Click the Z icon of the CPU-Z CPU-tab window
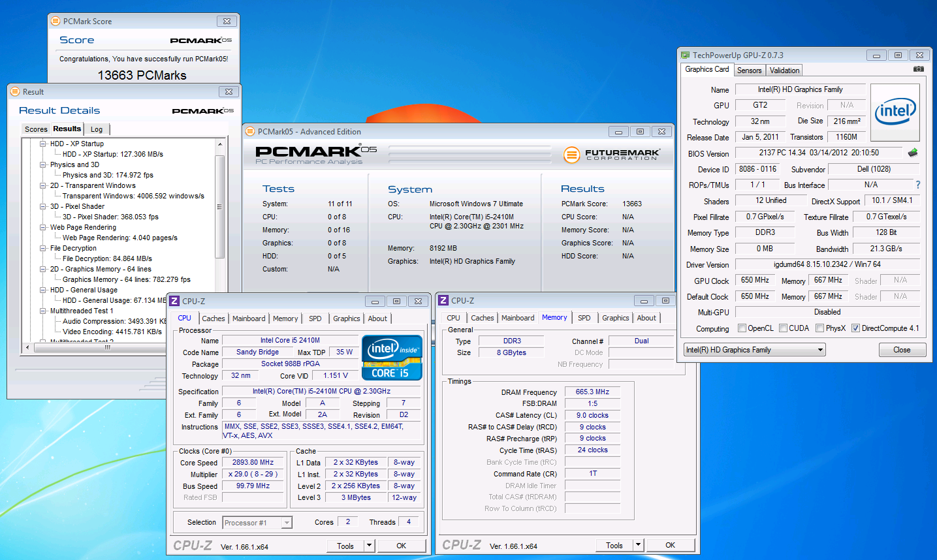Screen dimensions: 937x560 click(174, 301)
